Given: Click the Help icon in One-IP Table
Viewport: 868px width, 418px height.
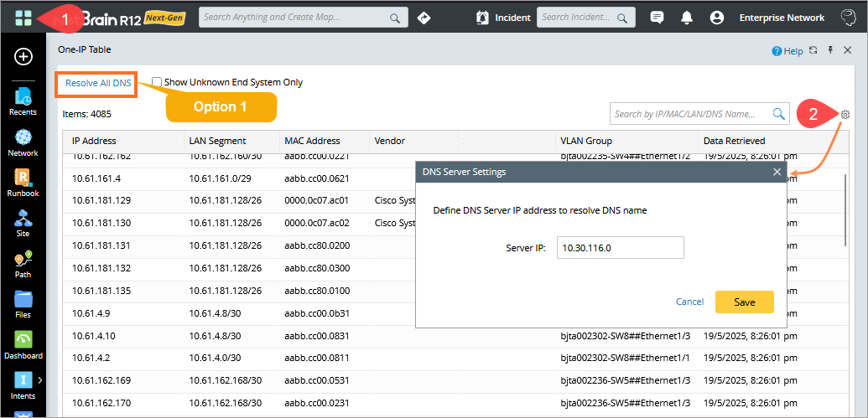Looking at the screenshot, I should coord(777,51).
